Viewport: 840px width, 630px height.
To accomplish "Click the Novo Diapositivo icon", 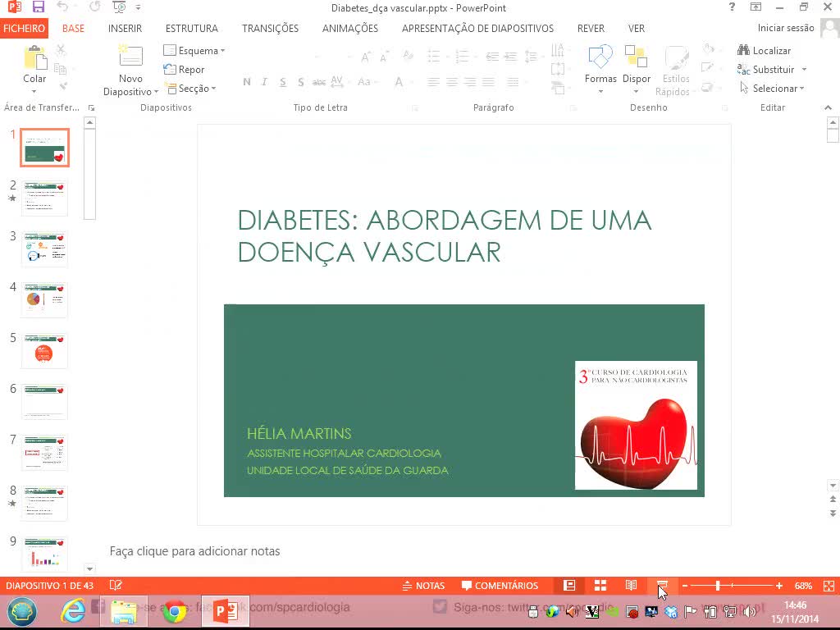I will click(x=130, y=57).
